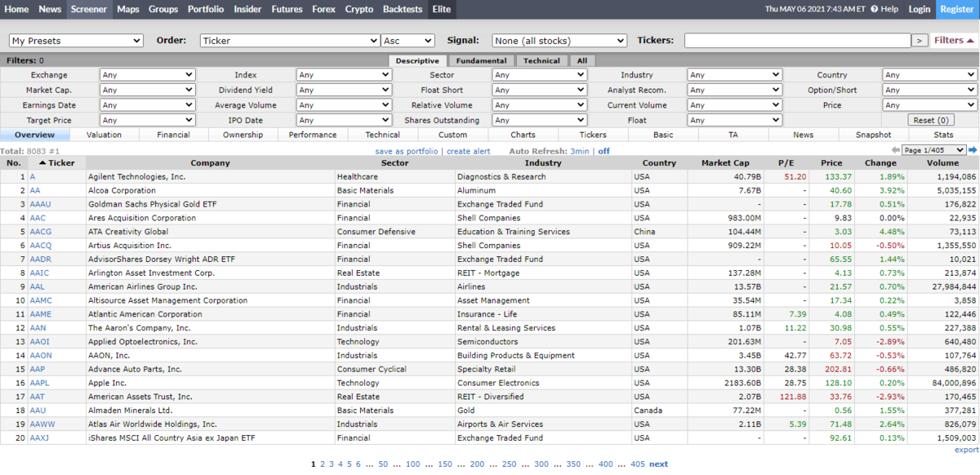This screenshot has height=475, width=980.
Task: Go to page 405 in the pagination
Action: point(637,464)
